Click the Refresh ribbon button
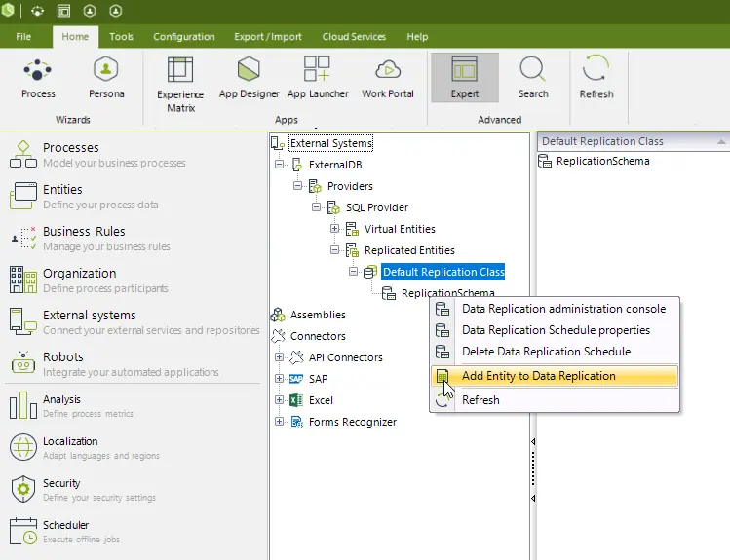 (596, 78)
